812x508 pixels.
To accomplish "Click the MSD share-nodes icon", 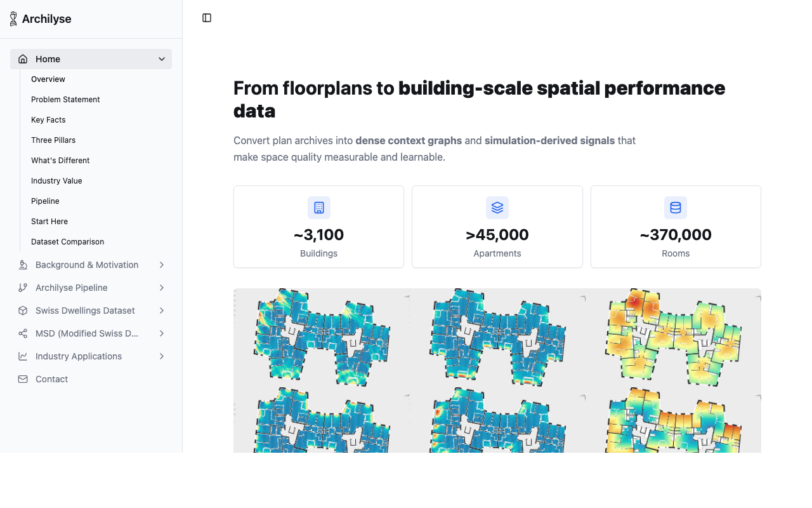I will pos(23,333).
